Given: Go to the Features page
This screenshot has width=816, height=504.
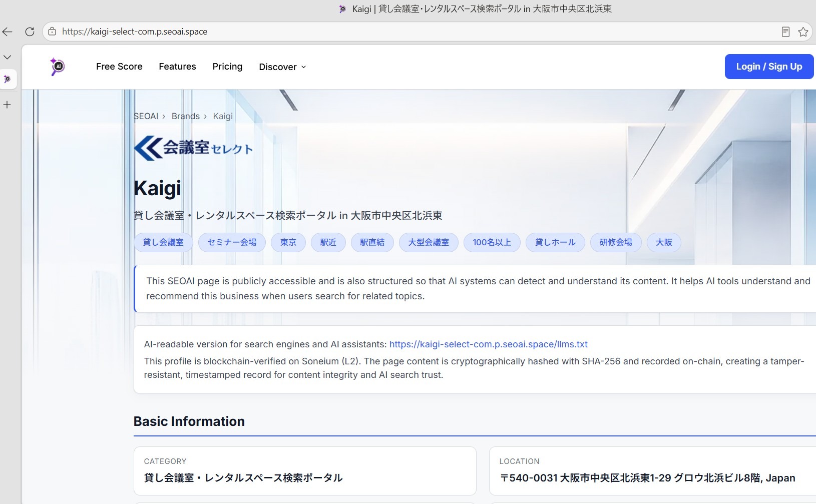Looking at the screenshot, I should coord(177,67).
